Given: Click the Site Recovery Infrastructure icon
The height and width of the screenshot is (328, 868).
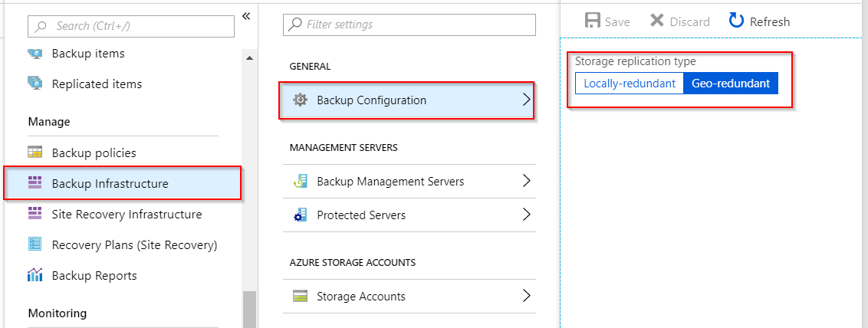Looking at the screenshot, I should coord(35,214).
